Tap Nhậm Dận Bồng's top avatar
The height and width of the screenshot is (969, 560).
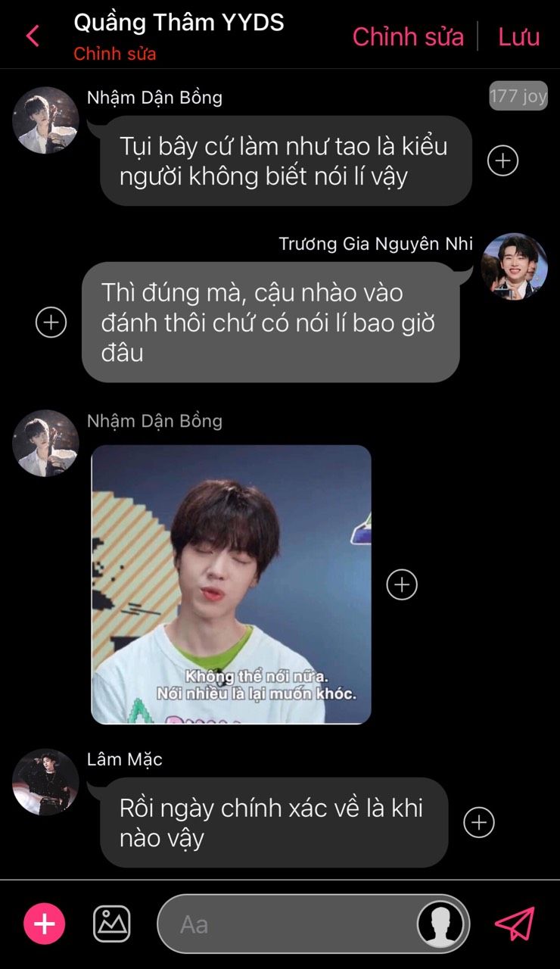point(45,120)
